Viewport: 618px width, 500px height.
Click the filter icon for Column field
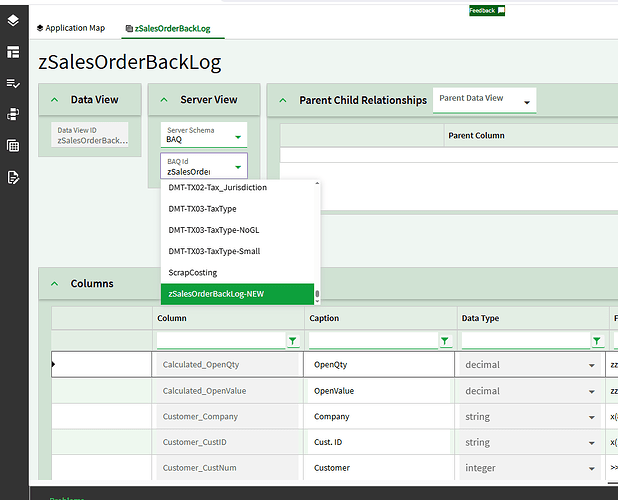point(292,341)
